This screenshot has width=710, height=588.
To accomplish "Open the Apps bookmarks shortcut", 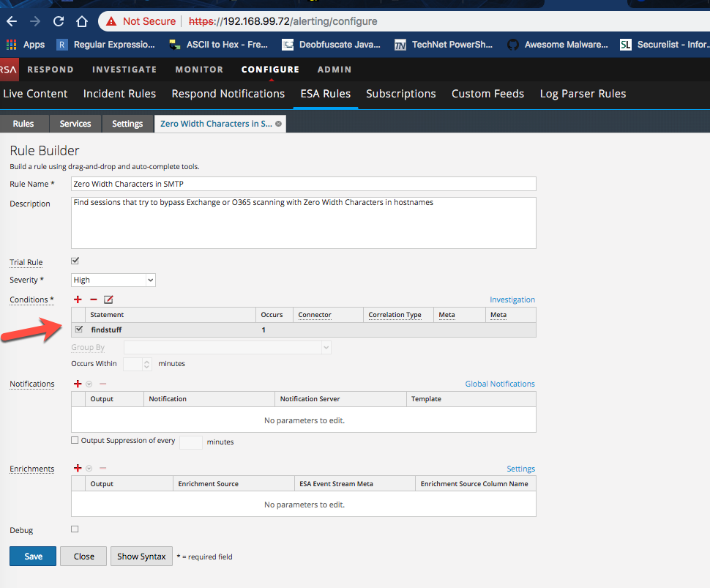I will (26, 45).
